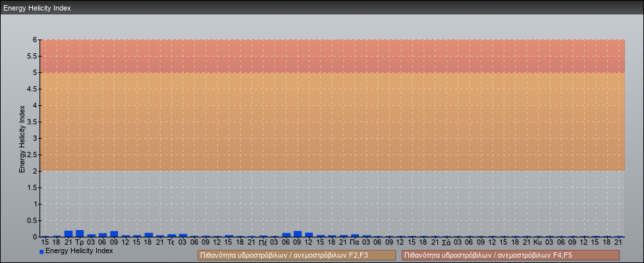This screenshot has height=263, width=644.
Task: Click the blue bar above the Τρ label
Action: [x=80, y=233]
